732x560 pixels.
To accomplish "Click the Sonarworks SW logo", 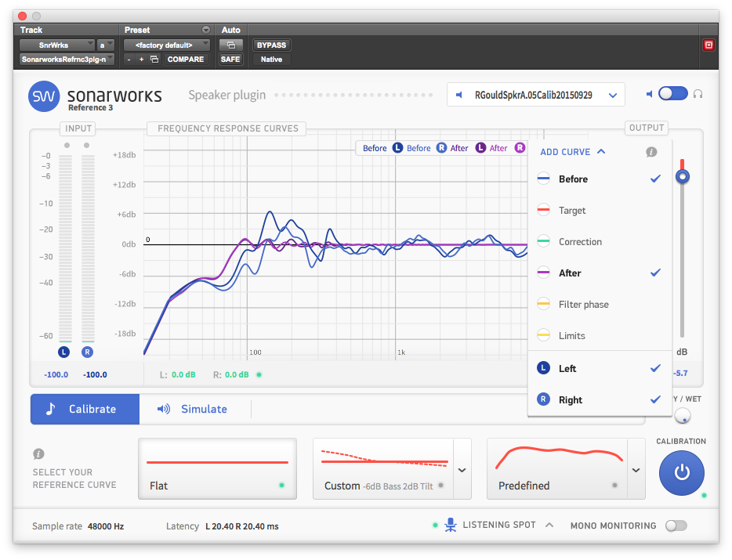I will 44,96.
